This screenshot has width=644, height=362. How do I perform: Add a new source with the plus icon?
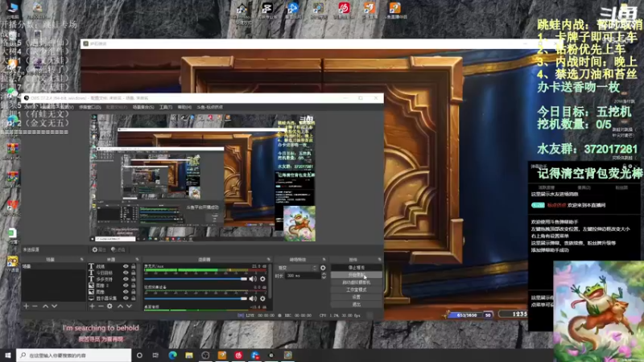[92, 306]
